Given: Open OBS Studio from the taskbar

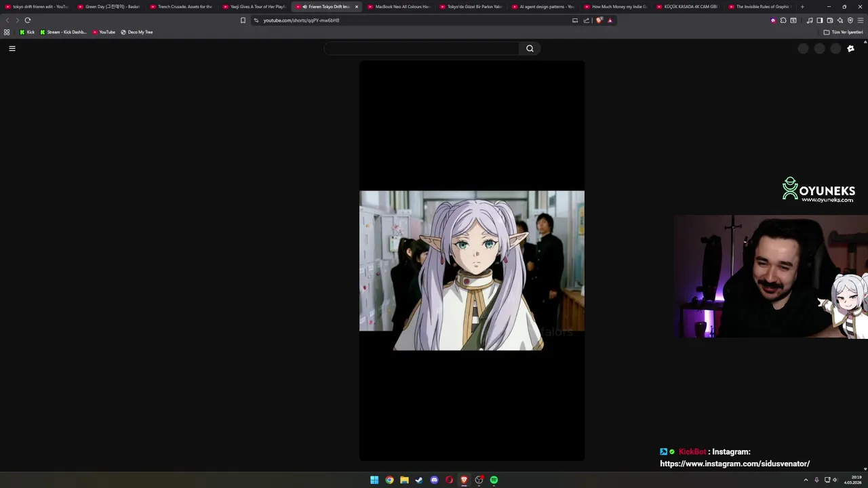Looking at the screenshot, I should (479, 480).
